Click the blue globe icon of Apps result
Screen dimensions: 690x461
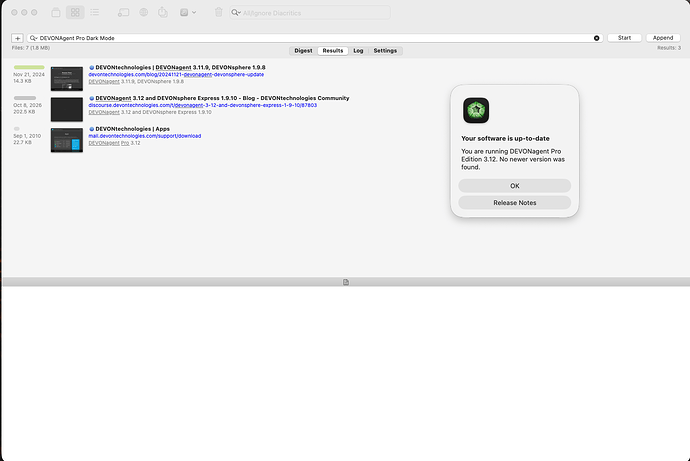pos(92,129)
